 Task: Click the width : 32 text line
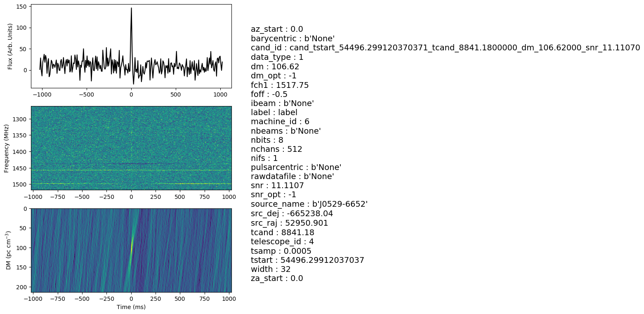[x=271, y=269]
